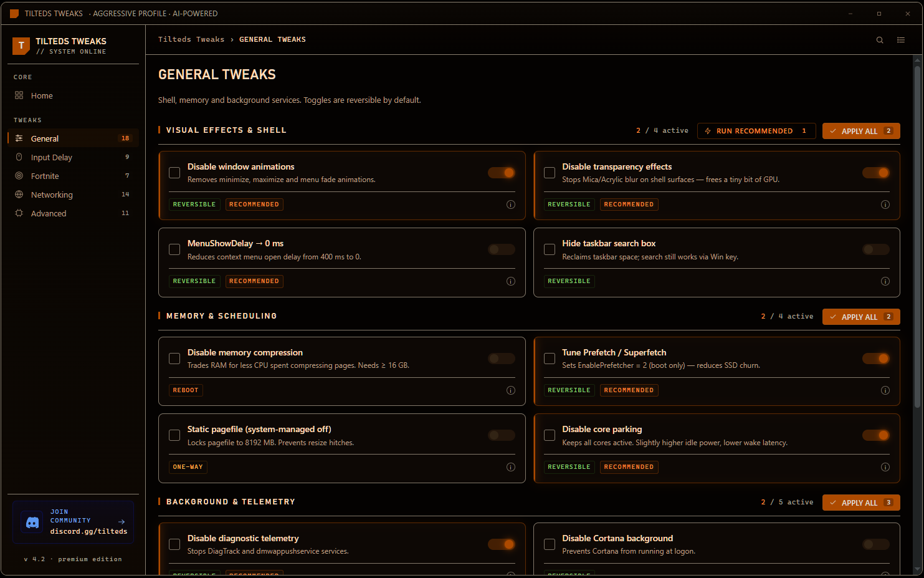Enable Hide taskbar search box toggle

876,249
